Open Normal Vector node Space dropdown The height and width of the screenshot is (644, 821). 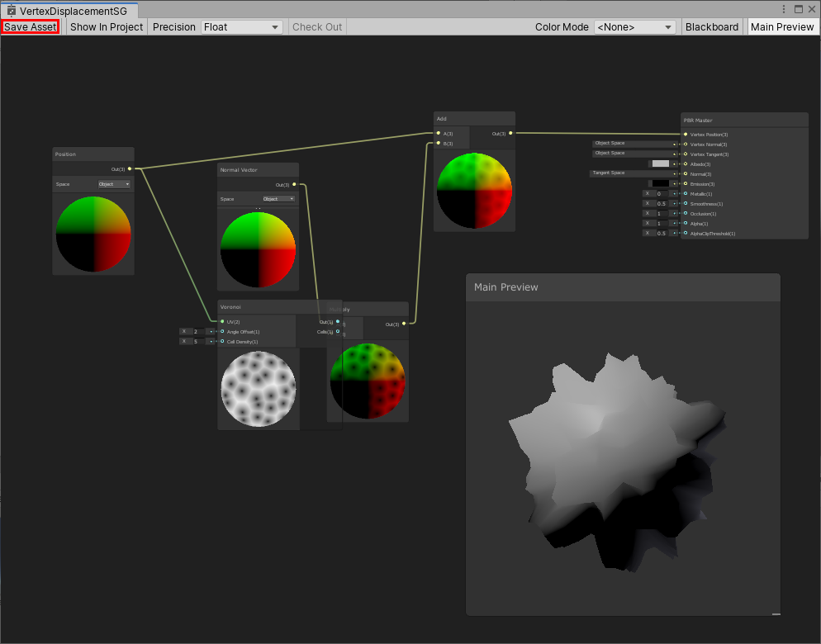tap(278, 199)
